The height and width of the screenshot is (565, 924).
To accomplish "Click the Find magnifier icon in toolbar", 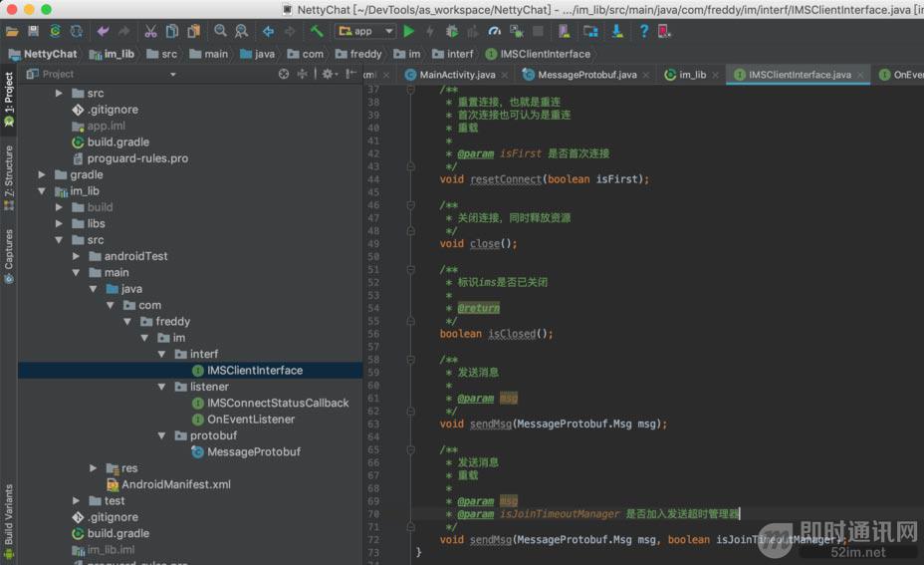I will [220, 32].
